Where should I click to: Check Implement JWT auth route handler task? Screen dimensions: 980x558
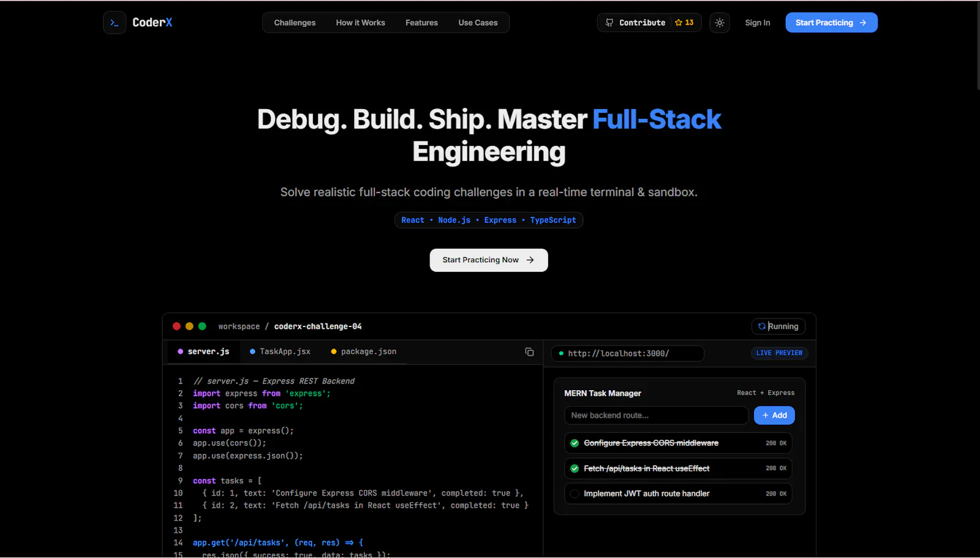(575, 494)
